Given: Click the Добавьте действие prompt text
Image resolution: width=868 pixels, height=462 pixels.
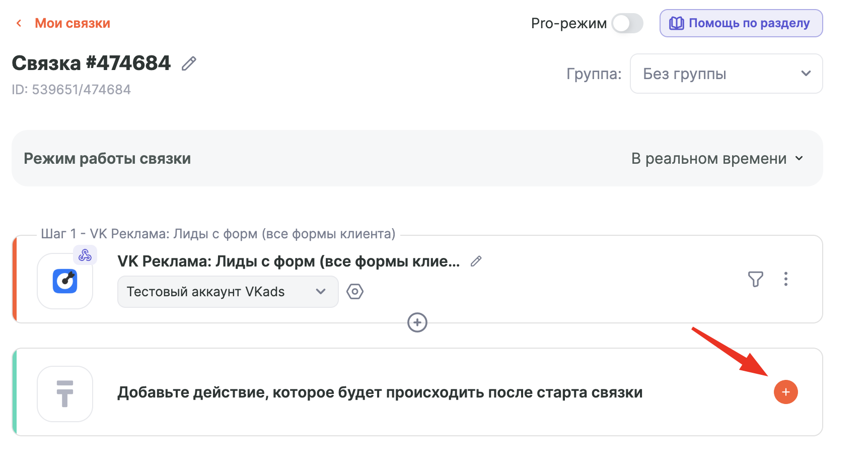Looking at the screenshot, I should click(x=380, y=392).
